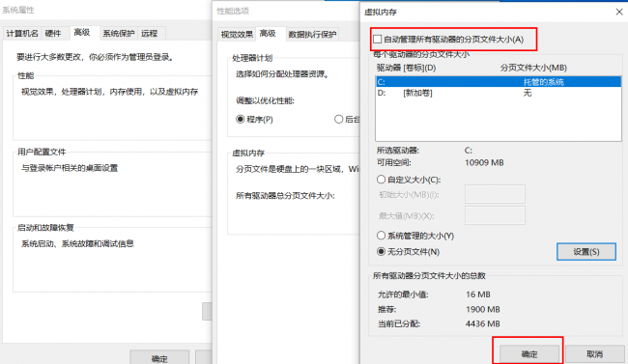The height and width of the screenshot is (364, 628).
Task: Select 程序(P) radio in 性能选项
Action: tap(241, 119)
